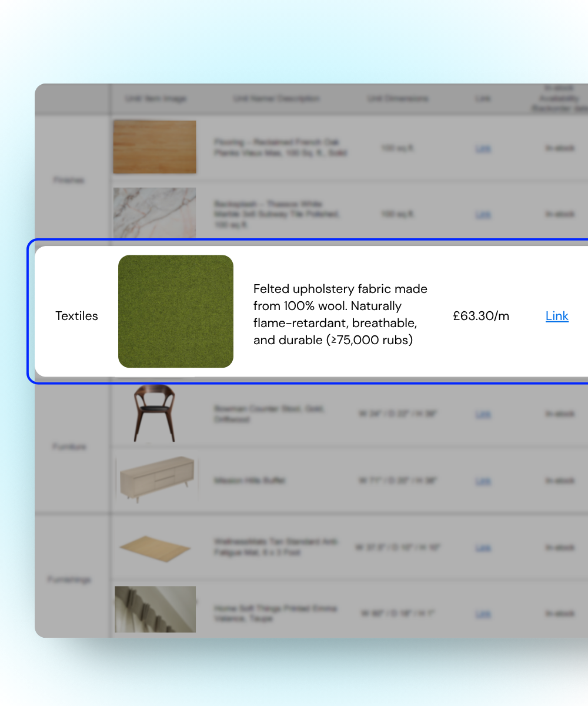Click the Unit Item Image column header
Screen dimensions: 588x706
156,99
